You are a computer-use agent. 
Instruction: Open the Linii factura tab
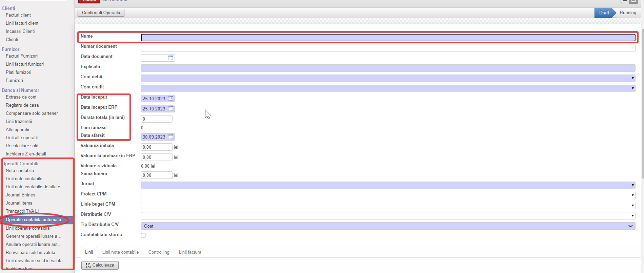(x=190, y=252)
